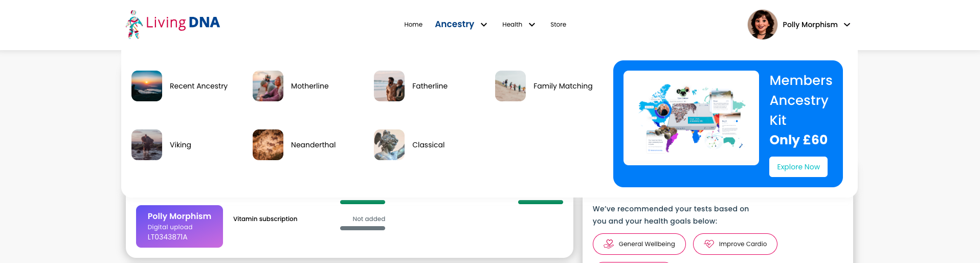Collapse the Ancestry dropdown chevron

[x=484, y=25]
